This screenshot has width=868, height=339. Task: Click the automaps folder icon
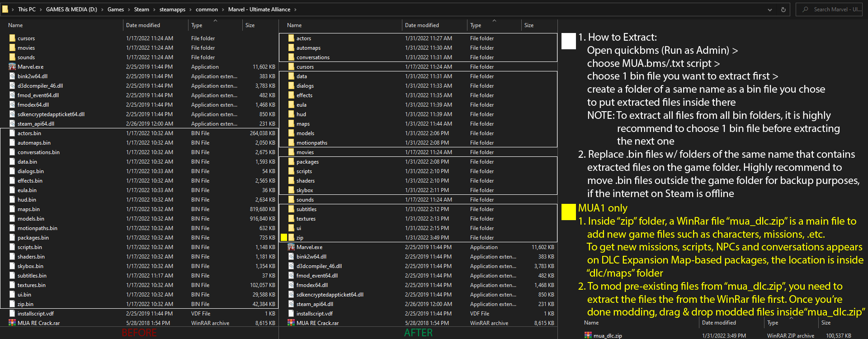click(291, 48)
